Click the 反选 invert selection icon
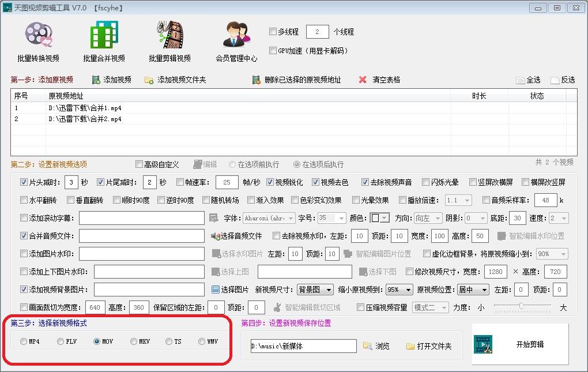The width and height of the screenshot is (588, 372). point(555,80)
